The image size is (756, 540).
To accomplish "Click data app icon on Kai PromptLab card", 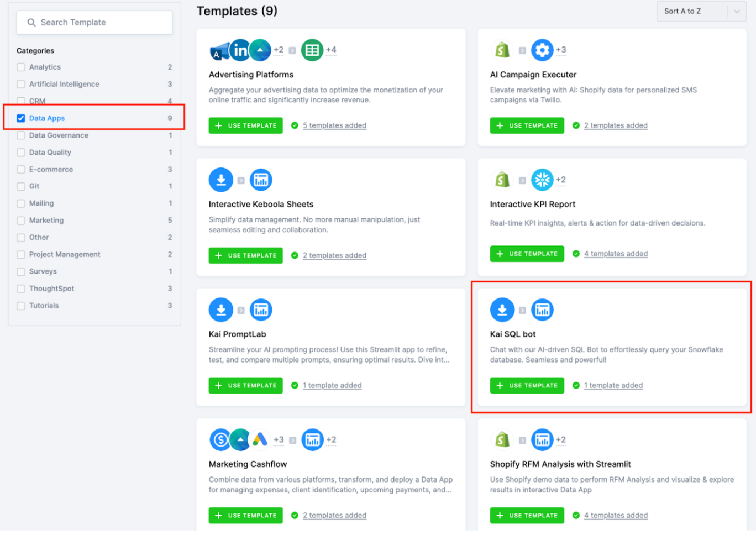I will coord(261,310).
